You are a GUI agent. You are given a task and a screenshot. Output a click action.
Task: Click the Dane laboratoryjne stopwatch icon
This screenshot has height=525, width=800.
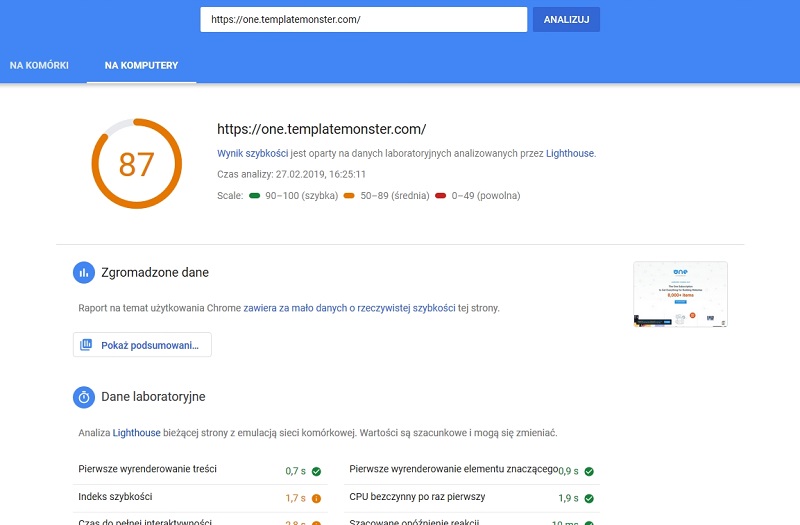coord(84,397)
